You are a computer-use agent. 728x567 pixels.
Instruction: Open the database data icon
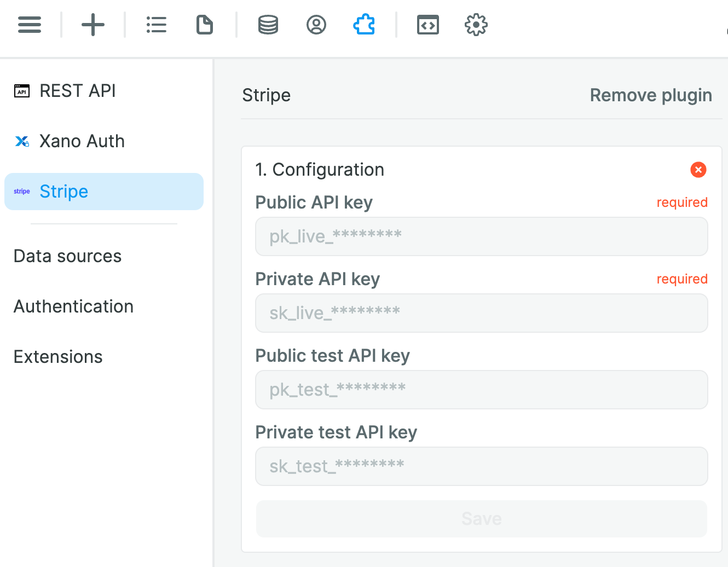(268, 25)
